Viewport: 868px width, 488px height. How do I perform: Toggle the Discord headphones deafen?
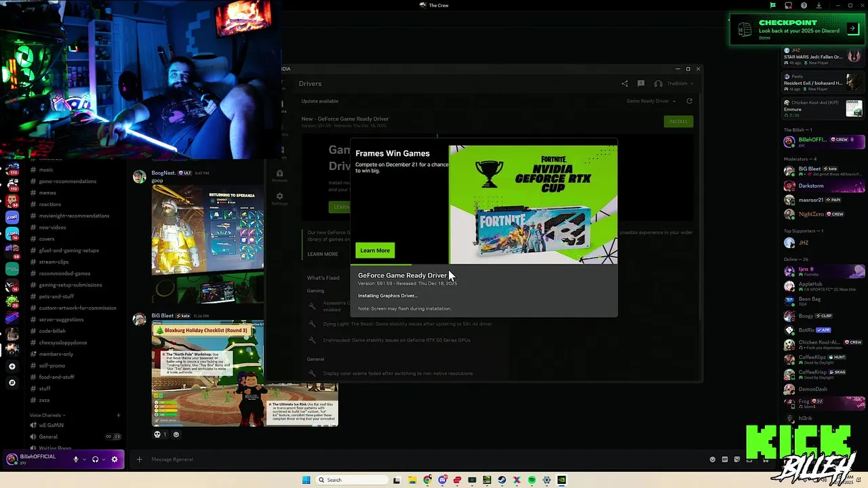(95, 459)
